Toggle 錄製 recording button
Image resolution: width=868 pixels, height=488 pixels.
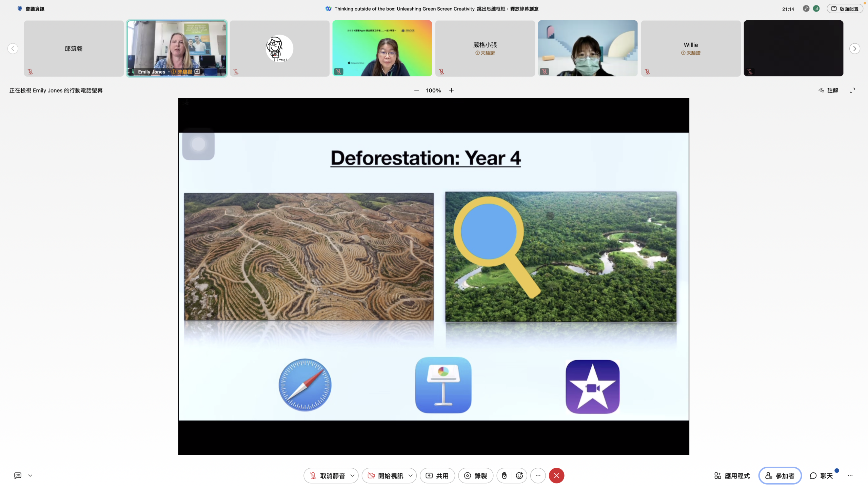pyautogui.click(x=475, y=475)
